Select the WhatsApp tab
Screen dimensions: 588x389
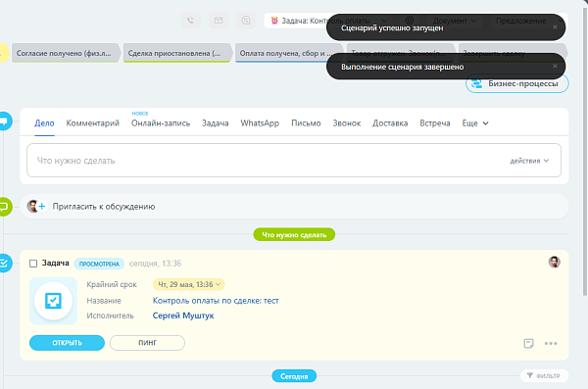pos(260,123)
